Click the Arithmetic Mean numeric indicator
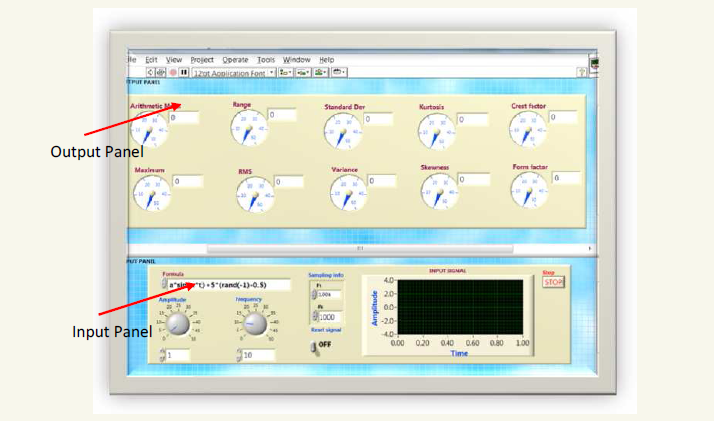Screen dimensions: 715x421 pos(184,118)
